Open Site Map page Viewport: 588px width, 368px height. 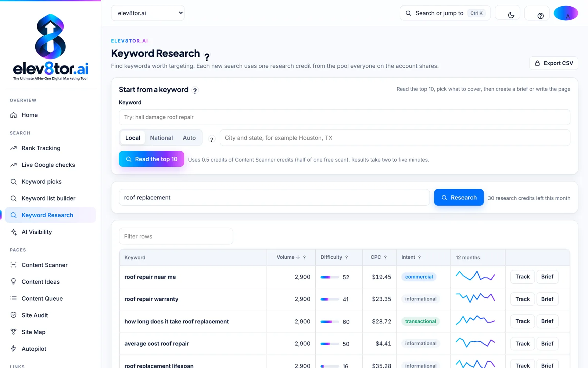click(x=50, y=332)
